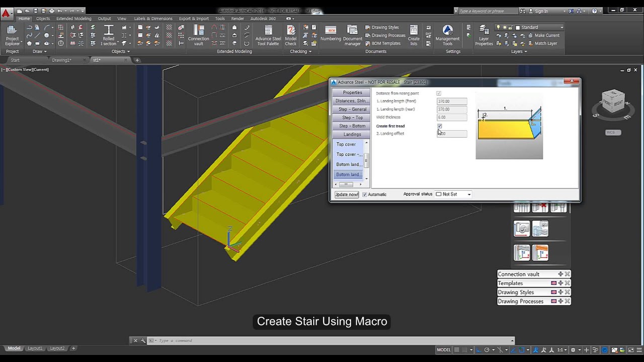Expand the Objects panel
The image size is (644, 362).
(x=120, y=51)
